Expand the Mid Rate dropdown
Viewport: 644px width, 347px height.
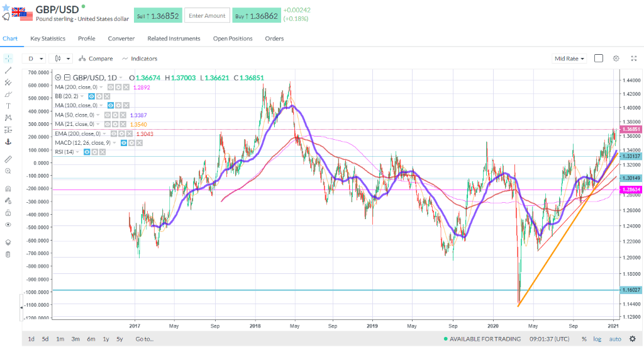[x=569, y=59]
